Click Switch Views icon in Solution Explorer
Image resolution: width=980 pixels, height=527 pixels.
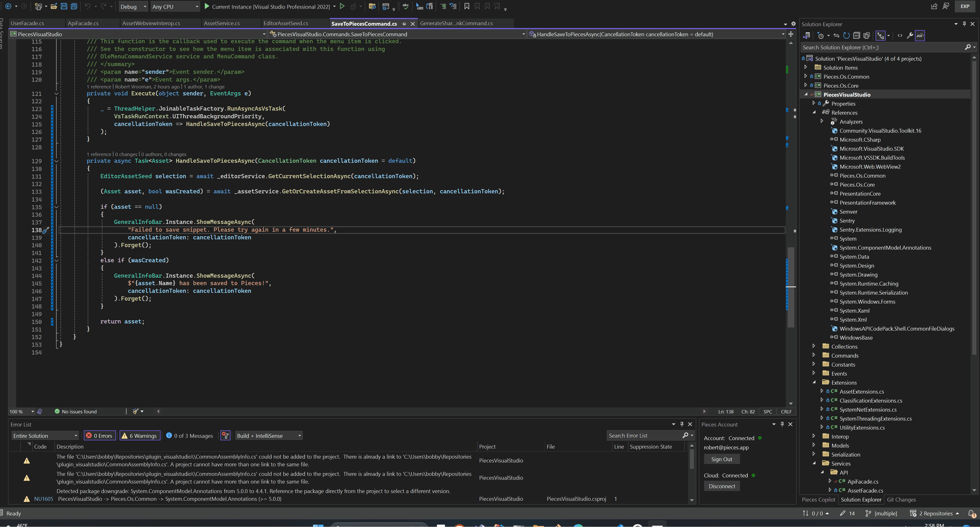coord(806,36)
